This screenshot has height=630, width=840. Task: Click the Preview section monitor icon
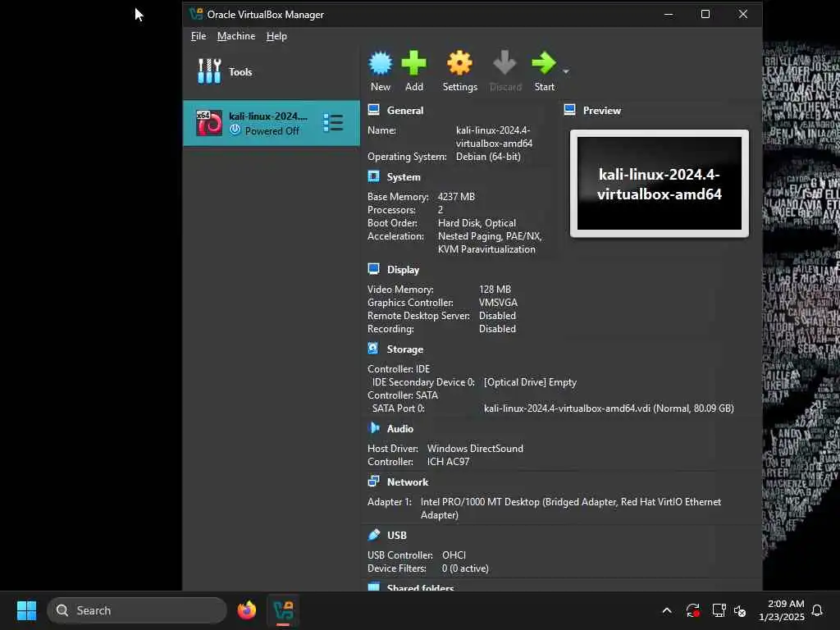(x=569, y=110)
